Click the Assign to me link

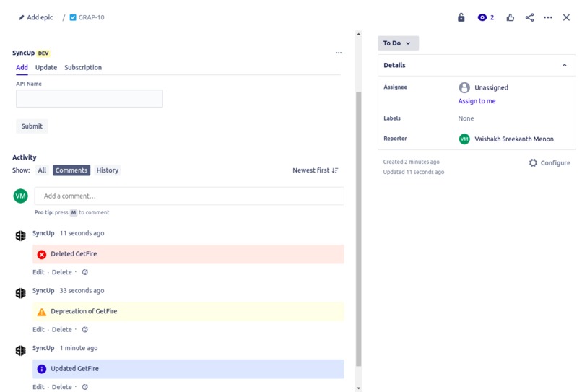pos(477,101)
